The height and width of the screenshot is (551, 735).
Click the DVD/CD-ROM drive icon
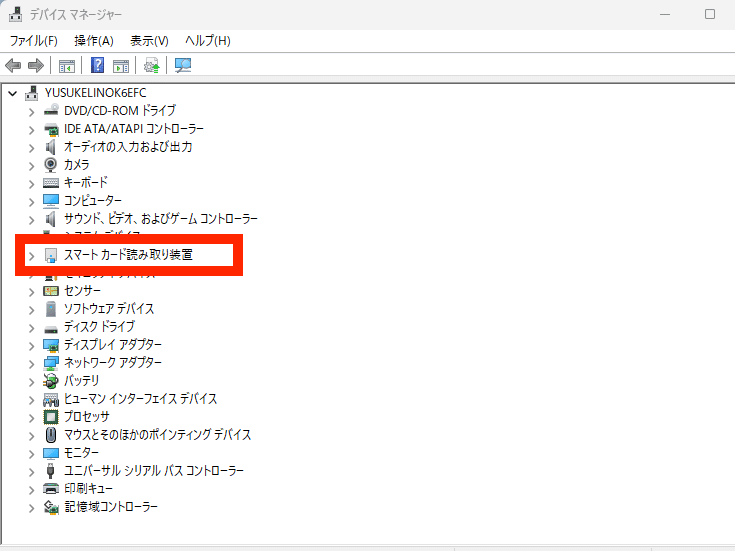pos(51,110)
